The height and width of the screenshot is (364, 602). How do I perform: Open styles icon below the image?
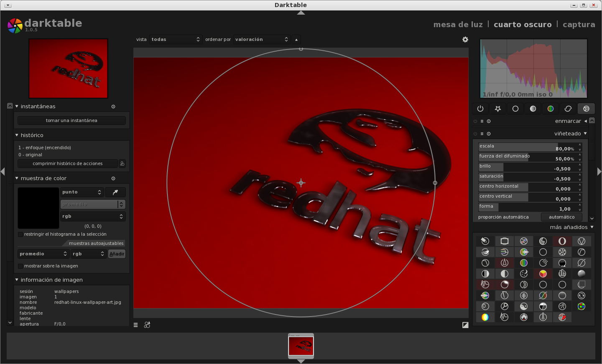147,325
